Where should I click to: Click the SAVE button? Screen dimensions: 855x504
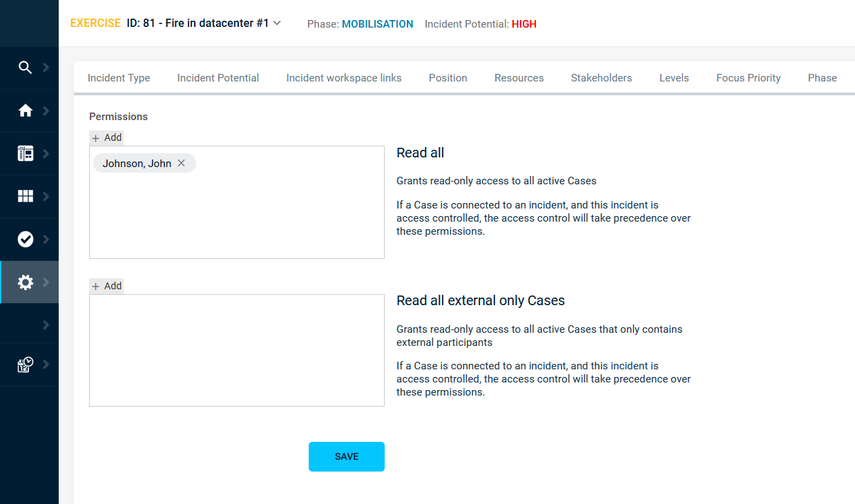point(347,456)
